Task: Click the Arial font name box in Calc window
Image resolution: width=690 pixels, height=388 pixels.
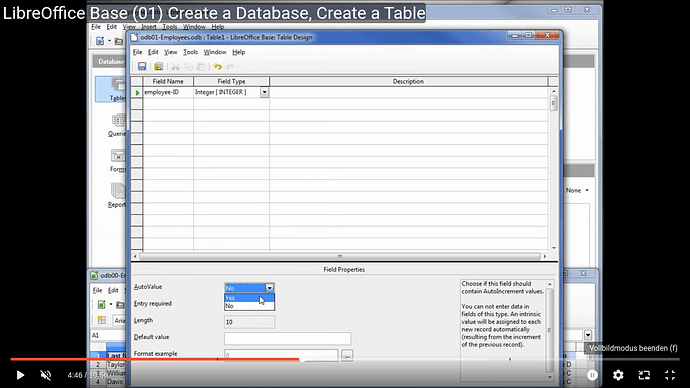Action: (119, 320)
